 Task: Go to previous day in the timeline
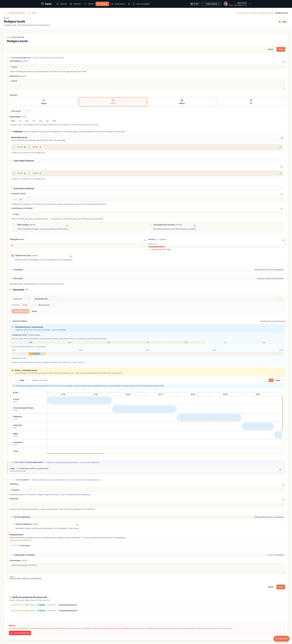[16, 380]
